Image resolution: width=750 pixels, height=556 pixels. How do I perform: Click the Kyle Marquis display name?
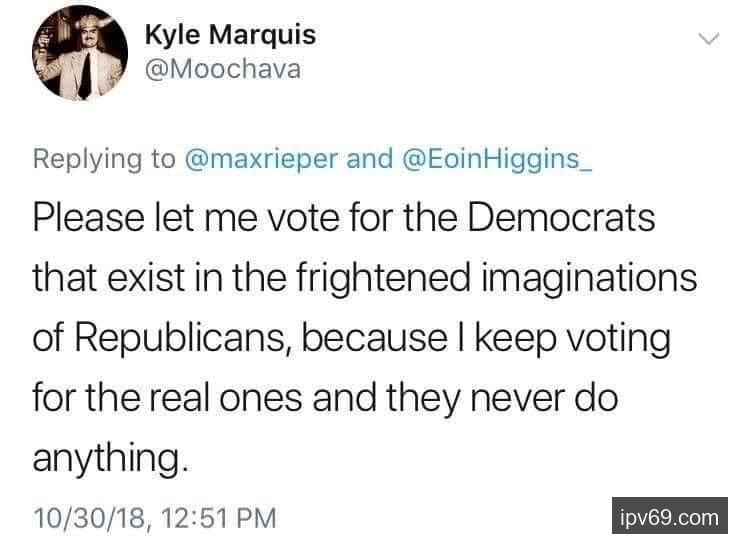(230, 35)
